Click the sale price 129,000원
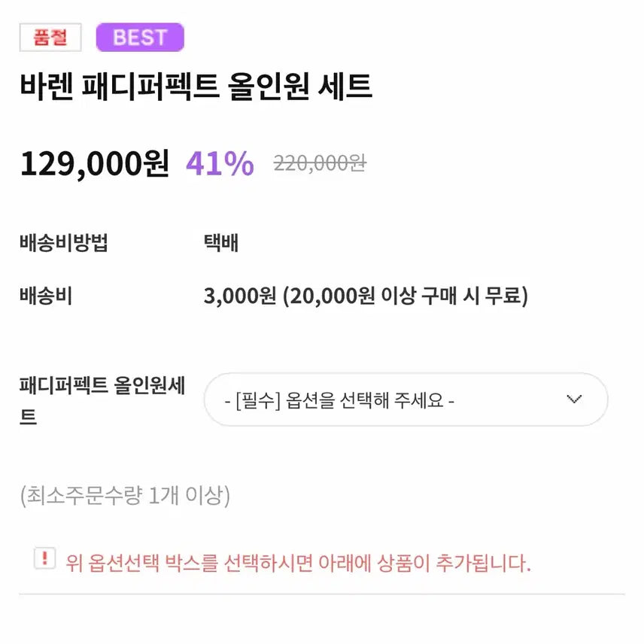 (x=95, y=163)
